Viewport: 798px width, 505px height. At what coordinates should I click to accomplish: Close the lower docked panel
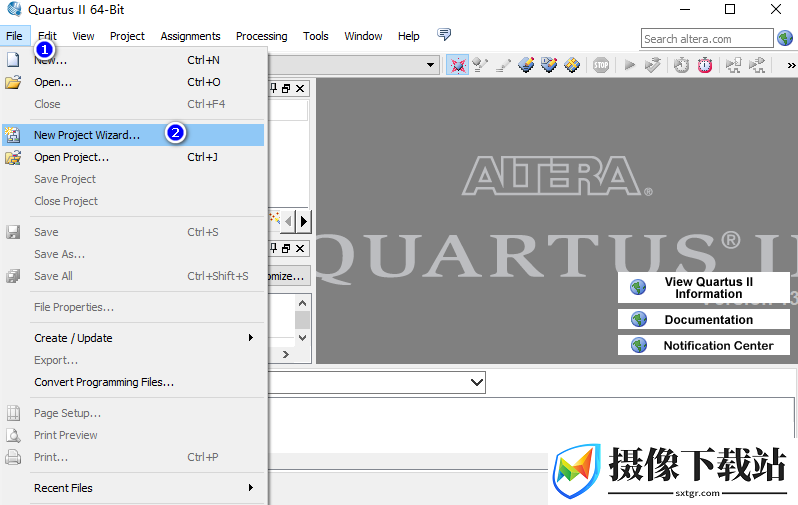[x=300, y=248]
